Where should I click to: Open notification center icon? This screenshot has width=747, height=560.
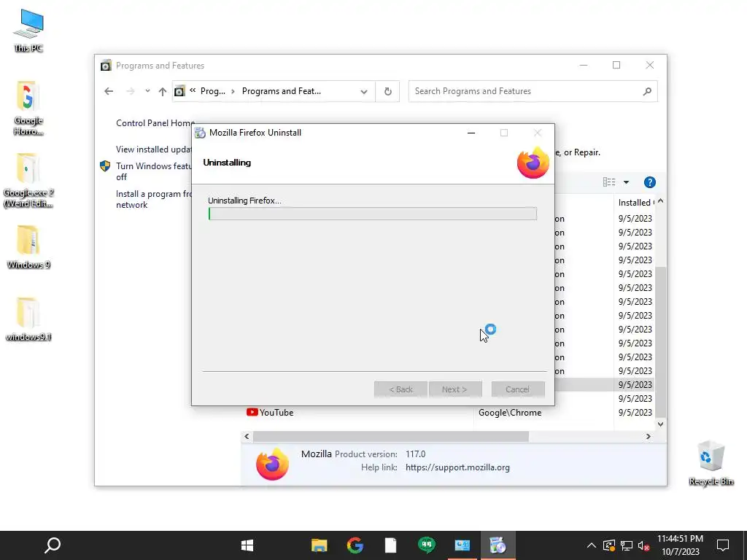point(723,545)
